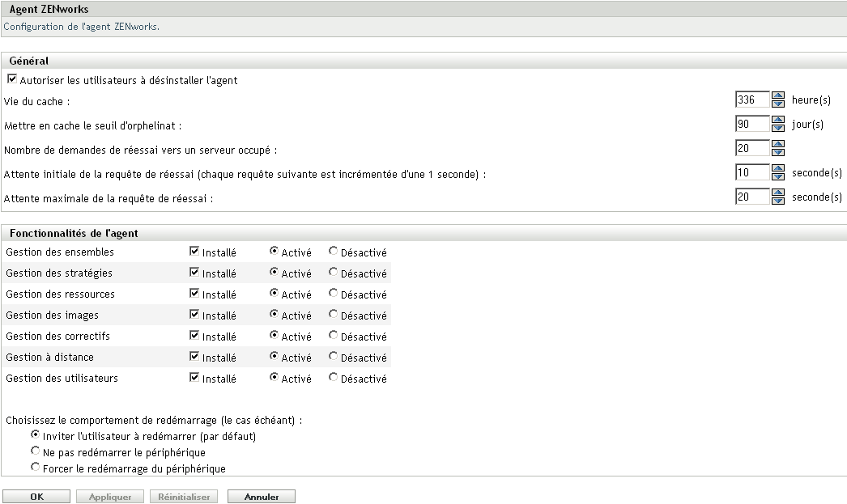Disable "Gestion des correctifs" via Désactivé
This screenshot has height=504, width=847.
pyautogui.click(x=331, y=336)
